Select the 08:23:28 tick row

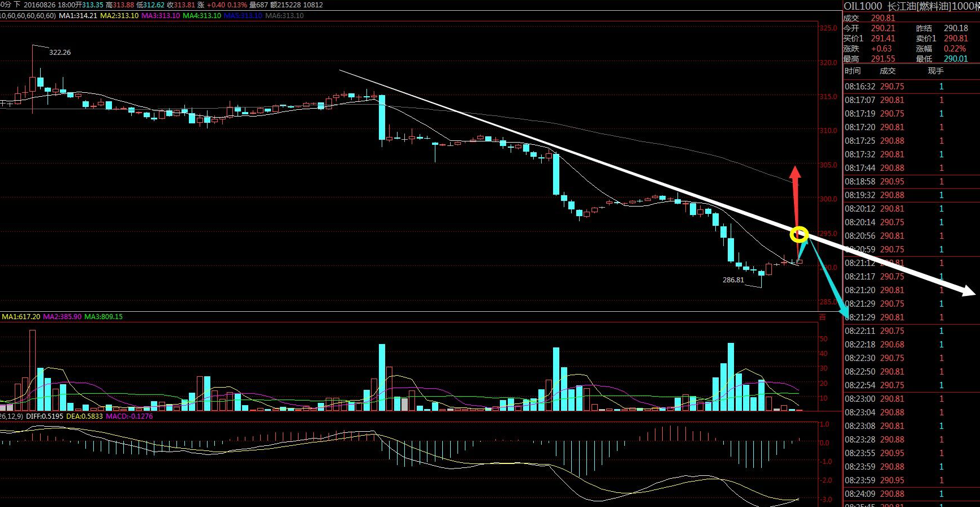(x=911, y=440)
